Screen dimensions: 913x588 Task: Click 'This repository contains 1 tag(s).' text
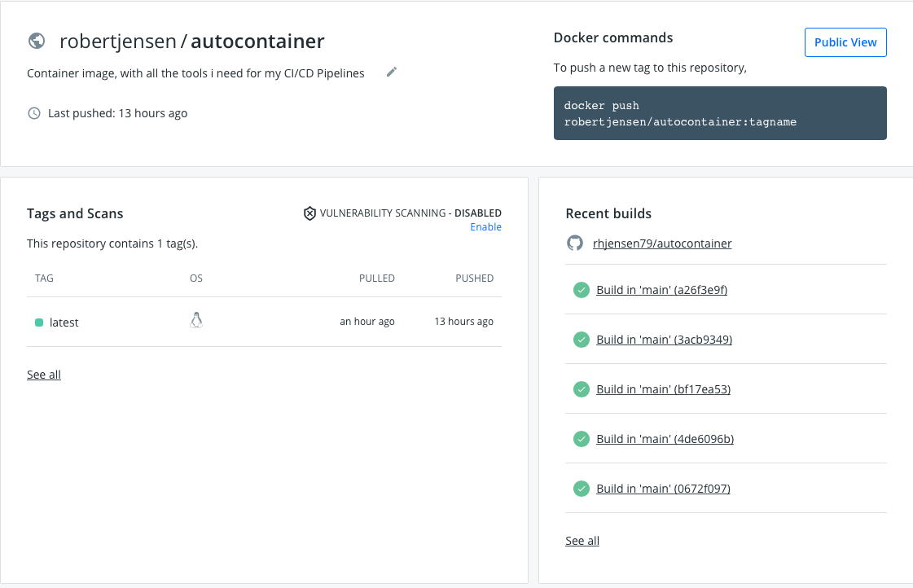point(112,244)
